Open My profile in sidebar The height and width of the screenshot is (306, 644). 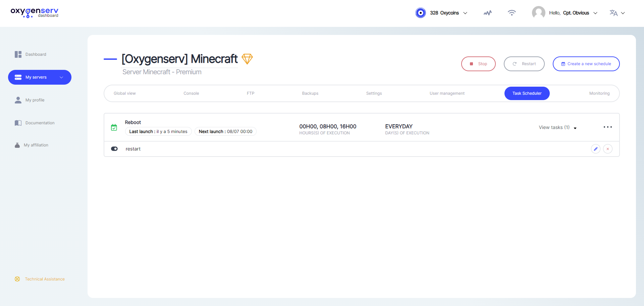[35, 100]
